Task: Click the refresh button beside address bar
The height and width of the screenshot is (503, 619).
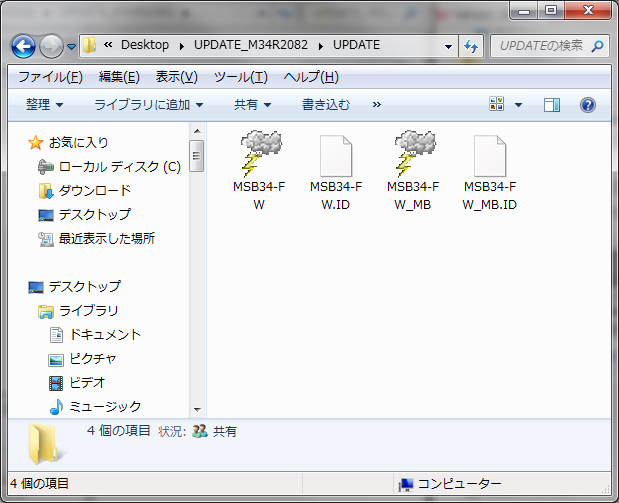Action: (x=471, y=46)
